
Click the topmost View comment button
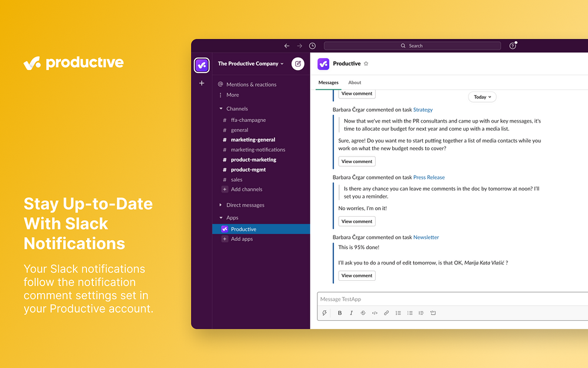click(x=357, y=94)
